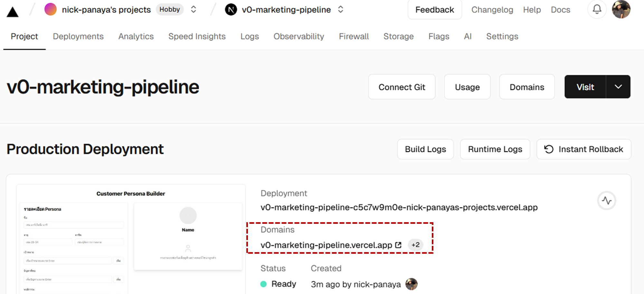Show the +2 additional domains badge
This screenshot has height=294, width=644.
pos(415,245)
